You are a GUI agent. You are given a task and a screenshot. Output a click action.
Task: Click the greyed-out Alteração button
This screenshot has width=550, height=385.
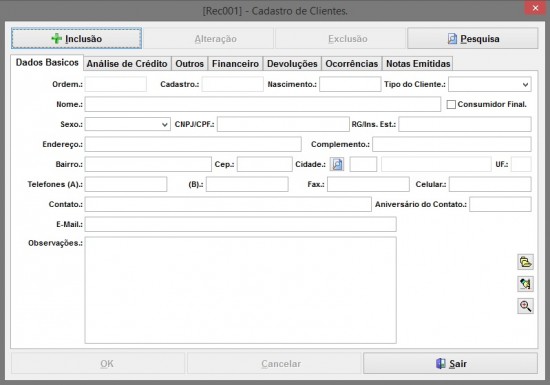click(x=208, y=38)
